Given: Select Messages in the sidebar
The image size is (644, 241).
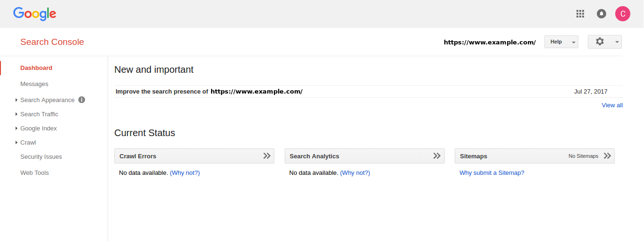Looking at the screenshot, I should click(x=34, y=84).
